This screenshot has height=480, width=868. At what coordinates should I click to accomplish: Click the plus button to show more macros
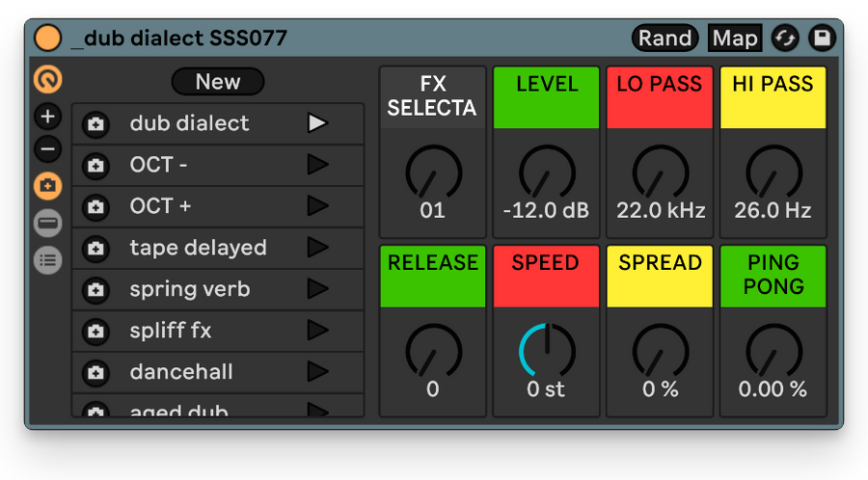[x=47, y=116]
